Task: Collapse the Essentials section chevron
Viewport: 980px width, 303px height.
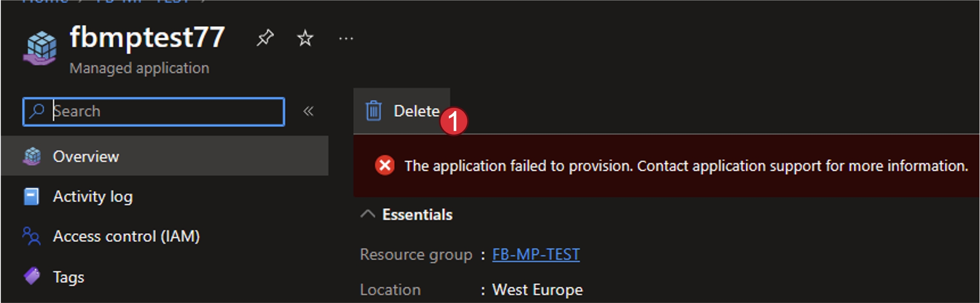Action: [367, 214]
